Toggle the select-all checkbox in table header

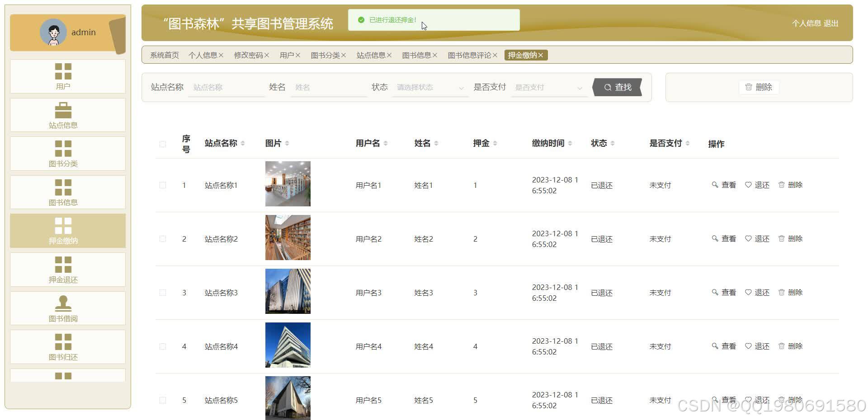163,143
